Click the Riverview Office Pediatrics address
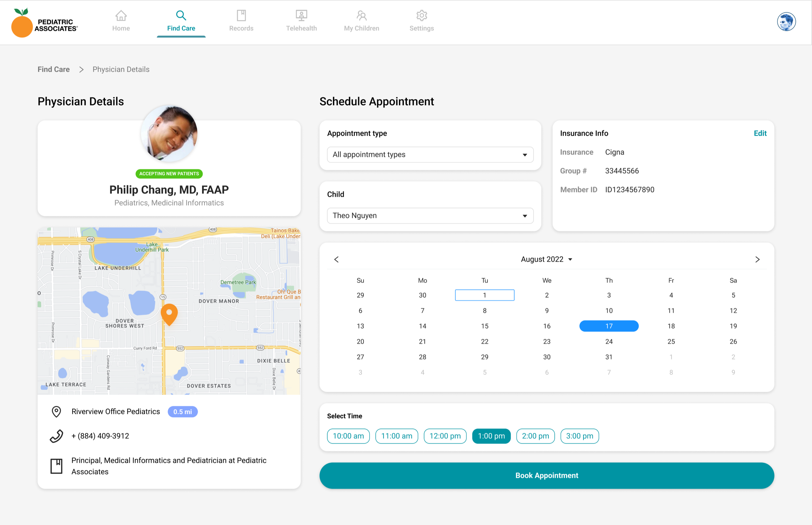Viewport: 812px width, 525px height. [116, 412]
